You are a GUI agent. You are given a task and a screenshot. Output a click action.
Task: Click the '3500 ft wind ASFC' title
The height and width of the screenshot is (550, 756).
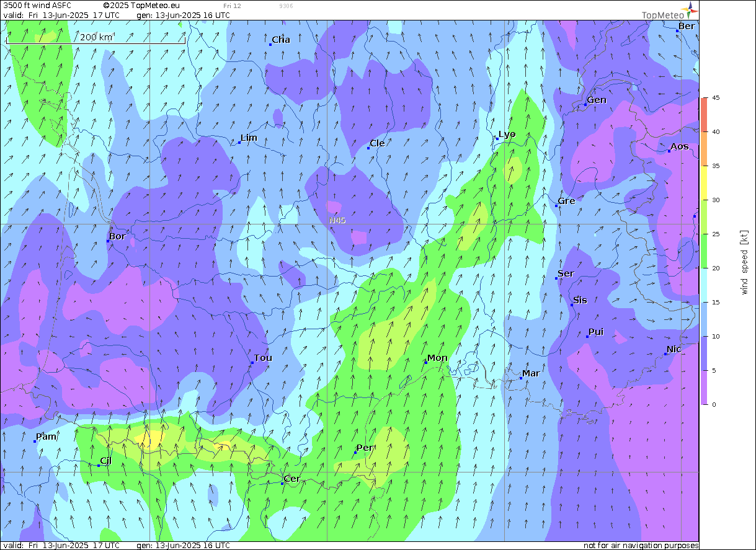37,6
